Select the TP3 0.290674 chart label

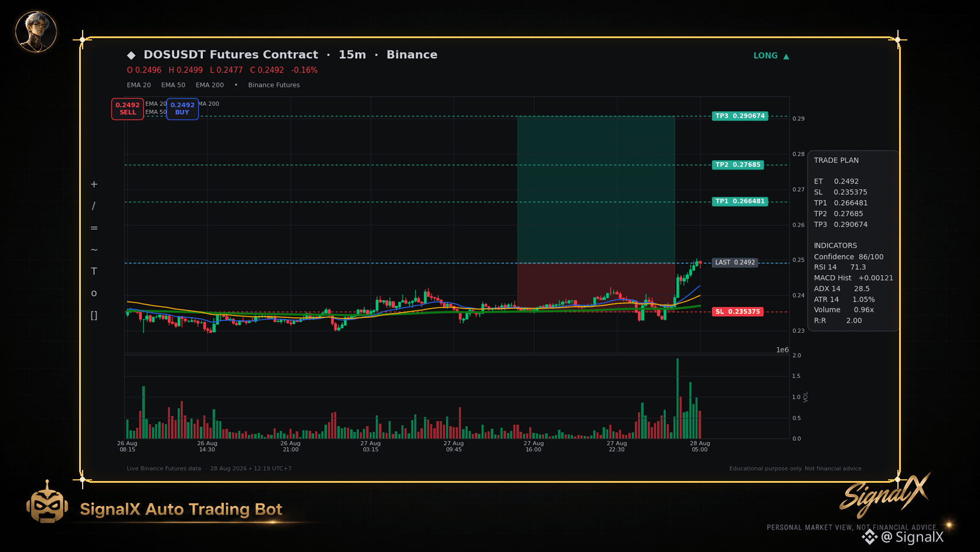740,116
